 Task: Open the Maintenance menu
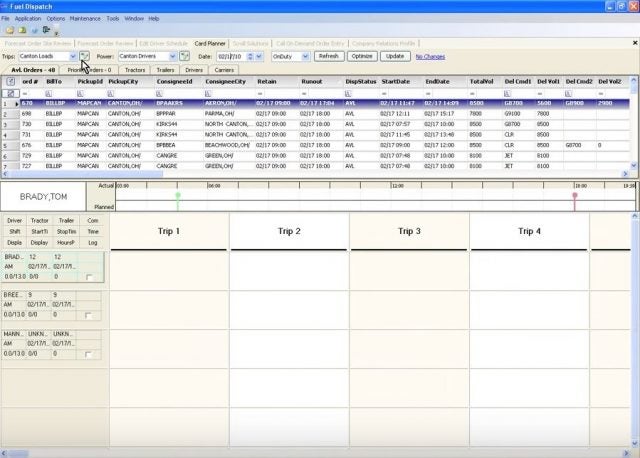coord(85,19)
